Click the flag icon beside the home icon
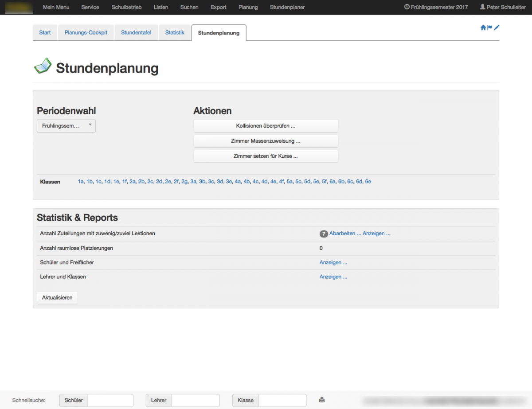 tap(490, 27)
